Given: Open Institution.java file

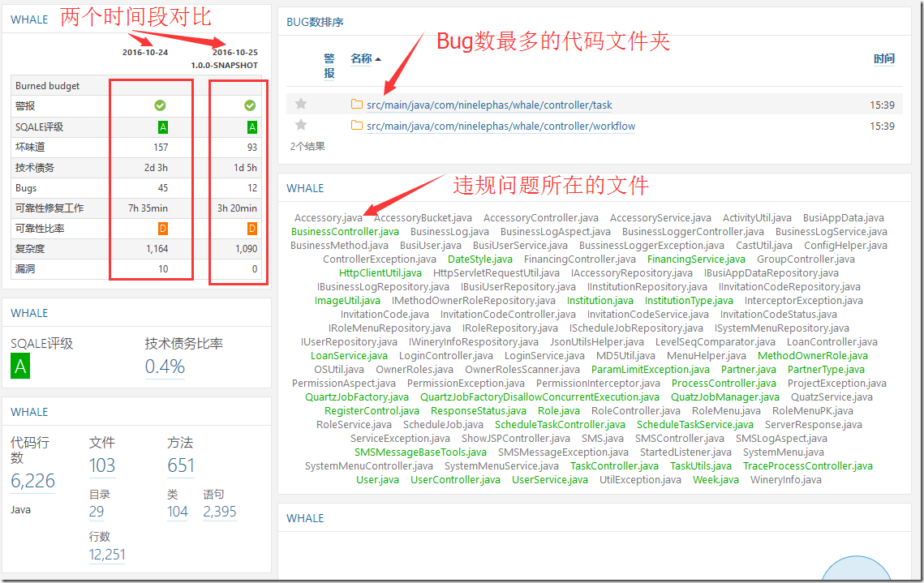Looking at the screenshot, I should pos(600,300).
